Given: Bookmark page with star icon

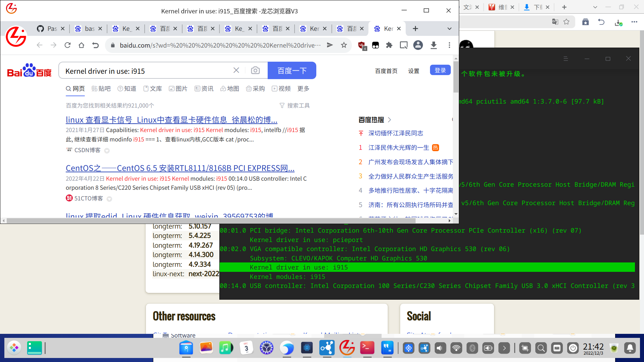Looking at the screenshot, I should coord(344,45).
